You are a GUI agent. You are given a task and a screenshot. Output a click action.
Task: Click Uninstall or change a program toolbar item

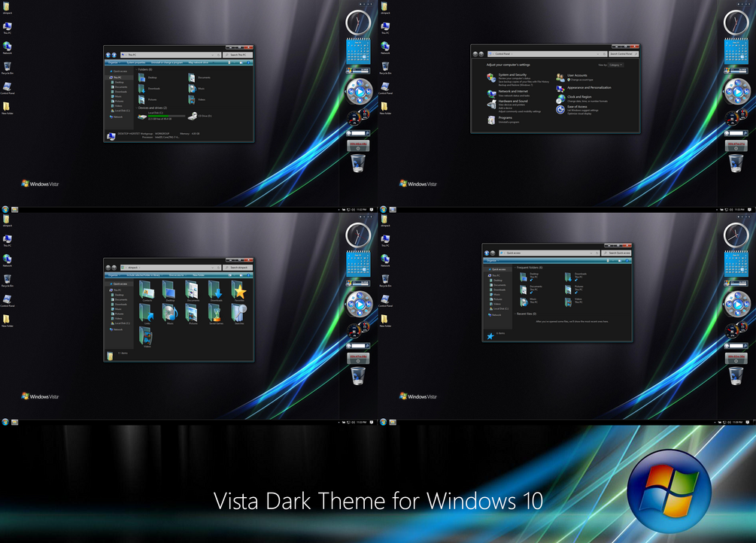click(167, 62)
